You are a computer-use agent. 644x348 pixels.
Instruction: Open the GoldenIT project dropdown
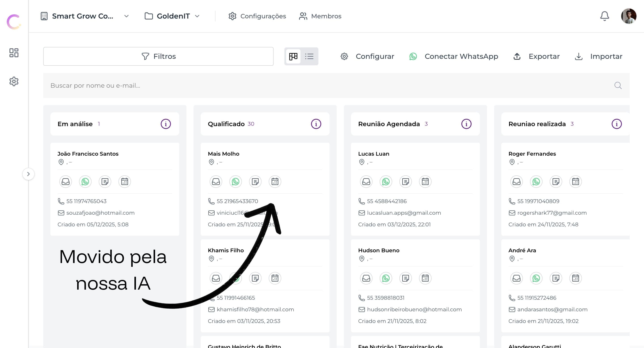[172, 16]
